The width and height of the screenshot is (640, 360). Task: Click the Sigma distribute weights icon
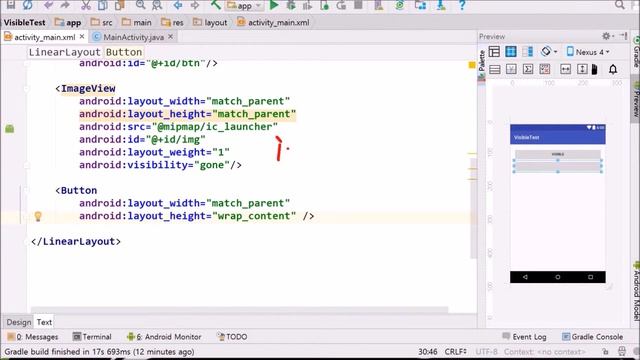click(x=528, y=69)
